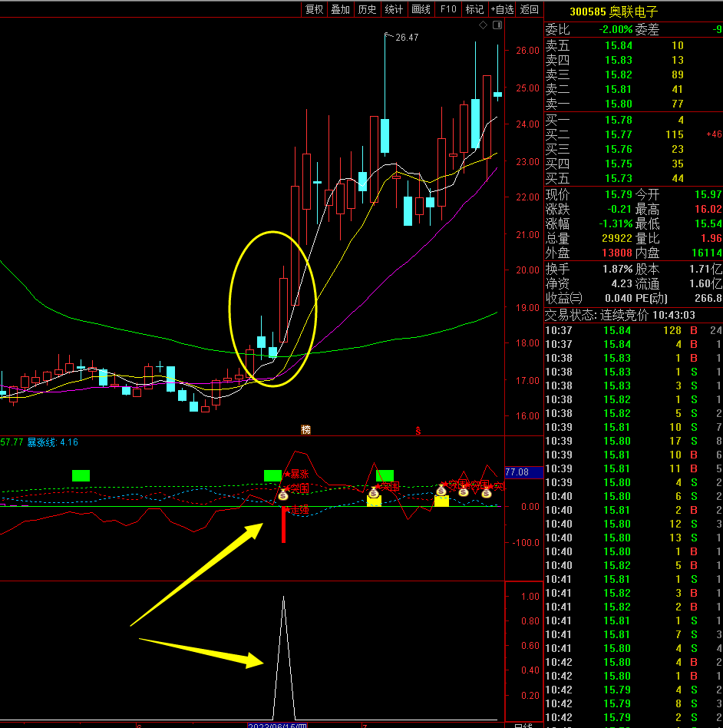Screen dimensions: 723x728
Task: Click the PE(动) 266.8 value
Action: 708,298
